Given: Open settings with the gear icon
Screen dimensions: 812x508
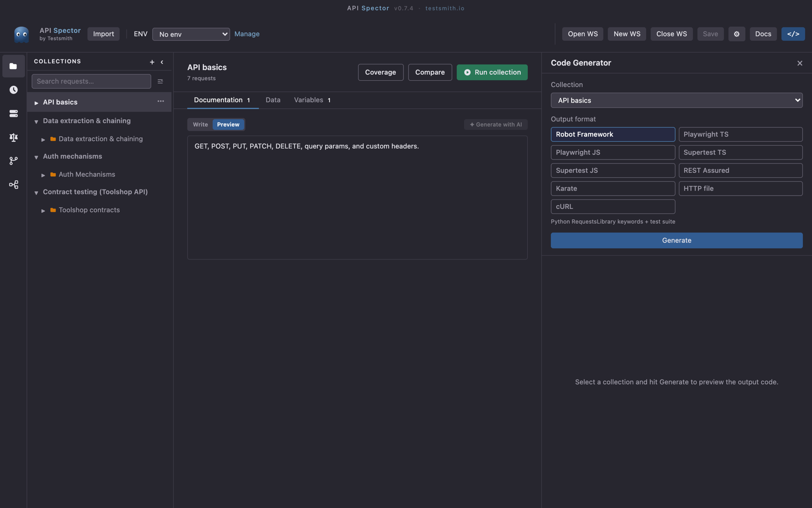Looking at the screenshot, I should pyautogui.click(x=736, y=34).
